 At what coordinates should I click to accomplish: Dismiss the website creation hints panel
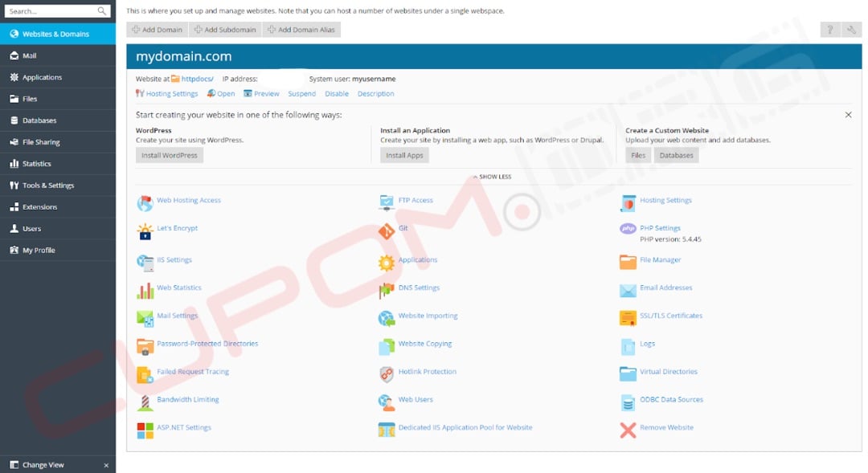[848, 115]
